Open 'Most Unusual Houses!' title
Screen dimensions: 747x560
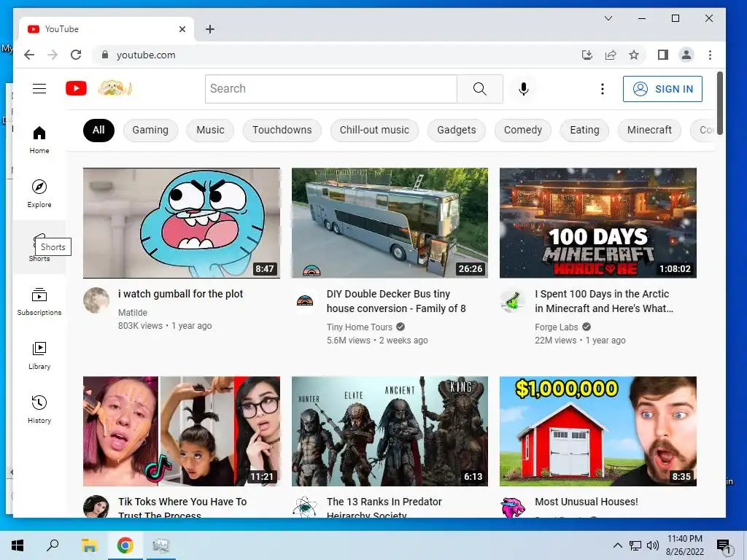point(587,502)
